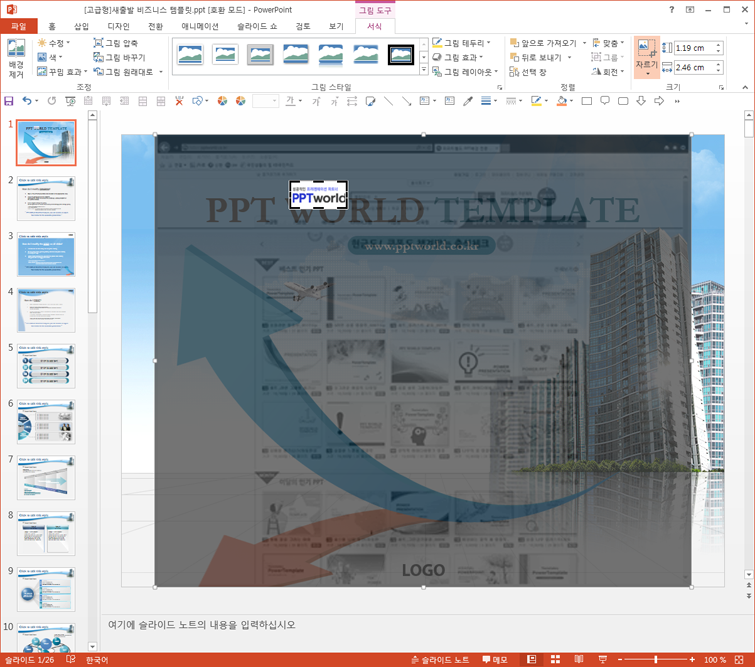
Task: Click 앞으로 가져오기 (Bring Forward) button
Action: [x=543, y=43]
